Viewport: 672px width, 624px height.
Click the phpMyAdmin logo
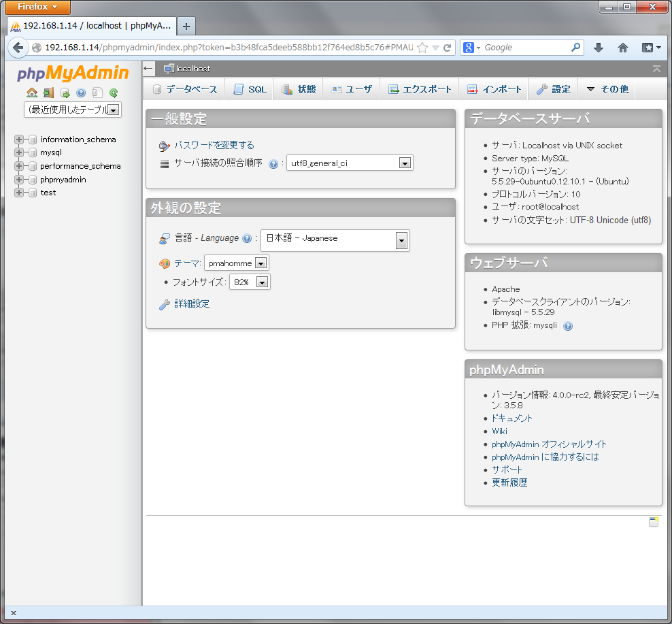click(73, 73)
